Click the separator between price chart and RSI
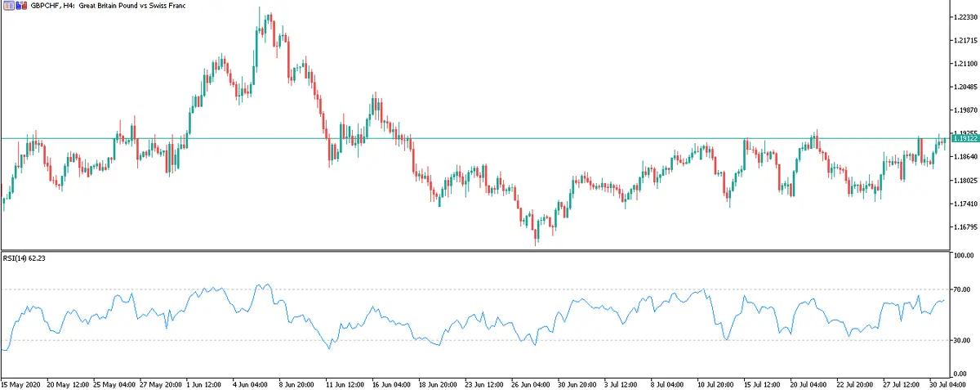The width and height of the screenshot is (980, 390). tap(474, 250)
